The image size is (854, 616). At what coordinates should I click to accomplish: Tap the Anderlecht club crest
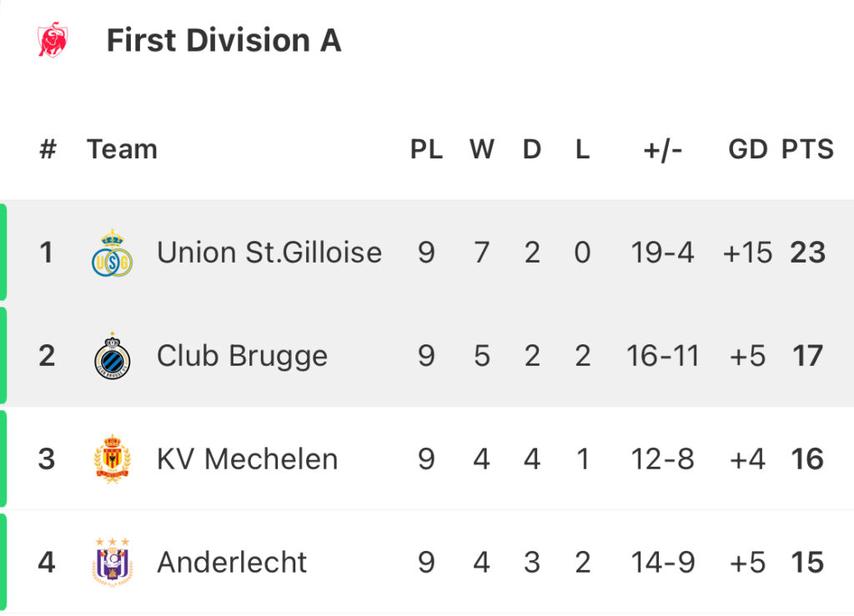[x=113, y=562]
